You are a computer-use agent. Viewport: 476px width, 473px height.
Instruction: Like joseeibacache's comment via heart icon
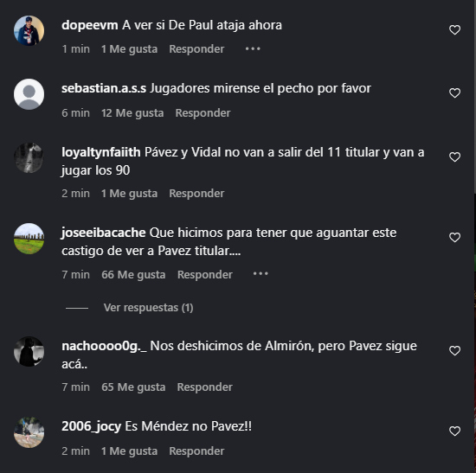[454, 237]
